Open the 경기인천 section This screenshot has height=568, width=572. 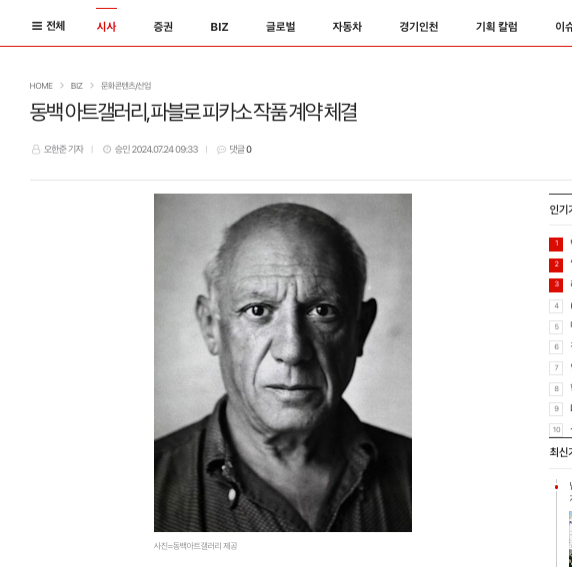coord(418,27)
